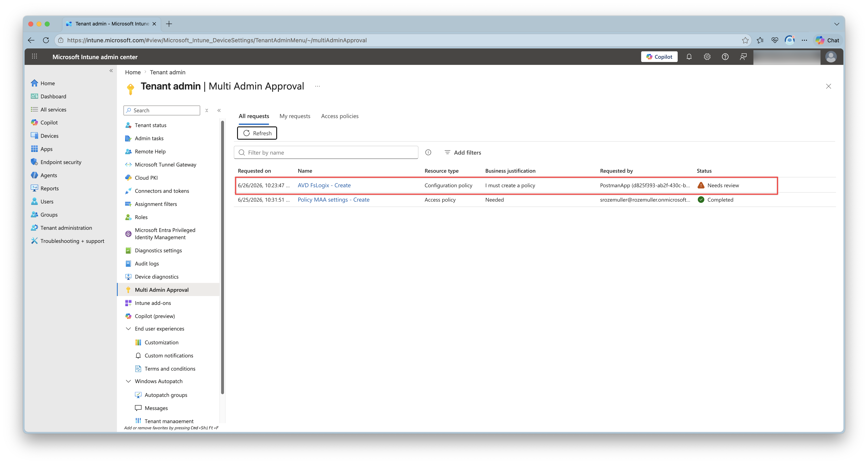
Task: Show filter info tooltip icon
Action: pos(428,152)
